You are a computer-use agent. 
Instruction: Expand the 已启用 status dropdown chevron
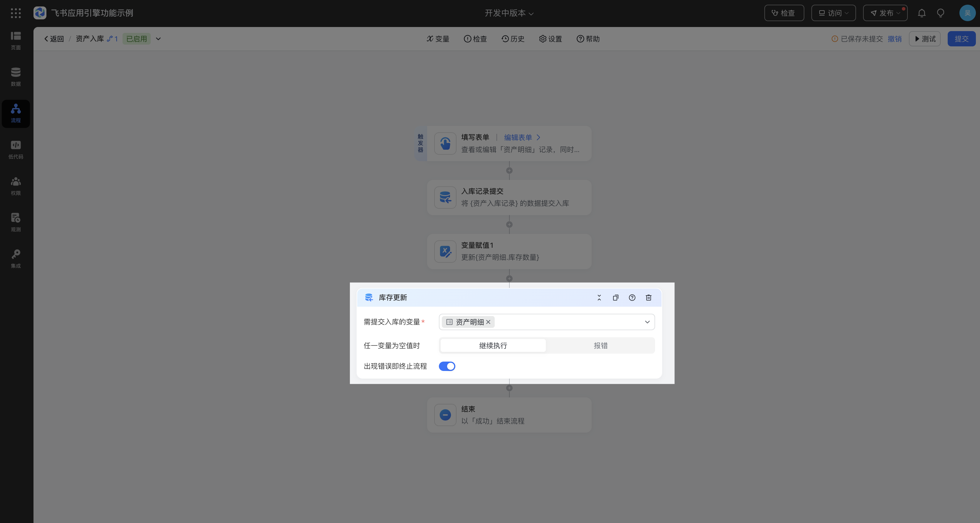[158, 39]
